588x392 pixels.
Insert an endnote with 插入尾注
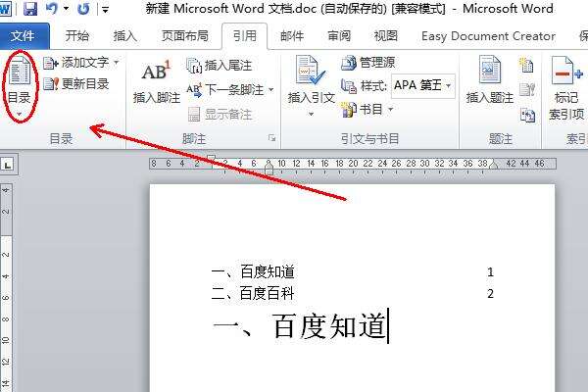click(219, 66)
